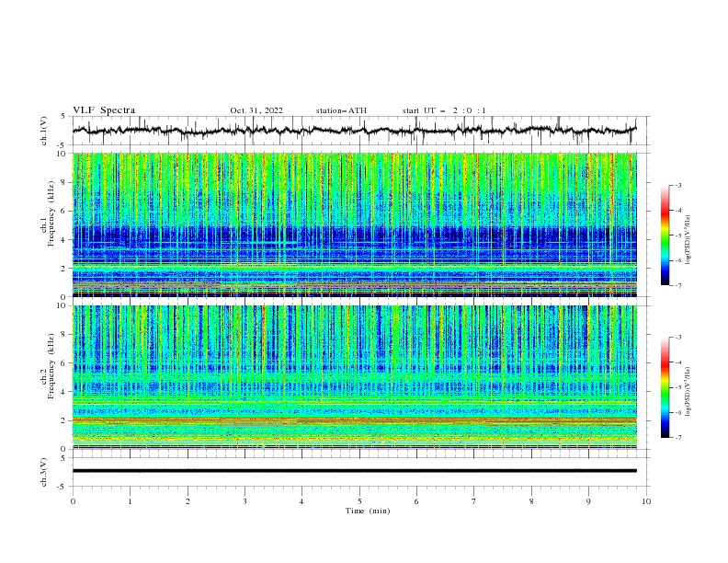
Task: Click the date 'Oct. 31, 2022'
Action: [x=256, y=110]
